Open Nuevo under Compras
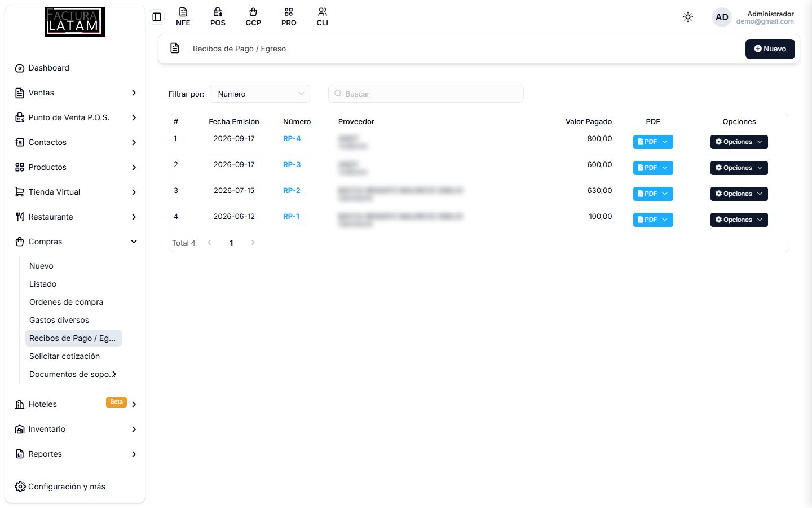Viewport: 812px width, 508px height. [73, 266]
